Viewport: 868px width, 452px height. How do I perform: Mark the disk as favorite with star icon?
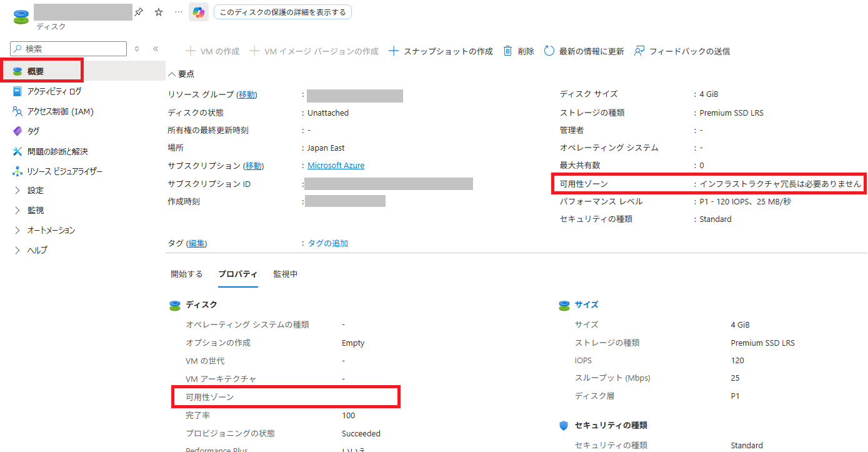tap(159, 12)
